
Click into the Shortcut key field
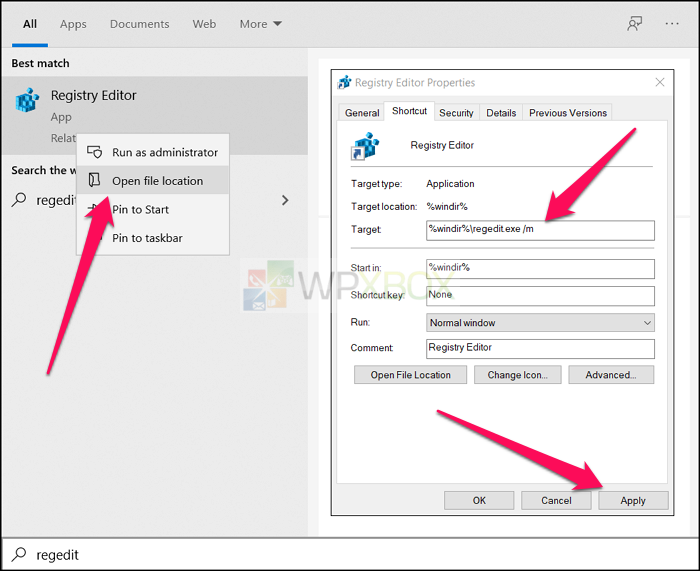(540, 296)
